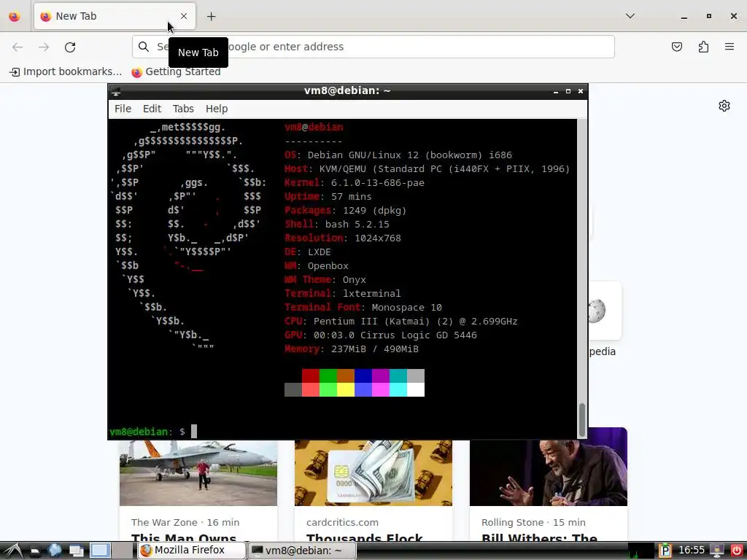This screenshot has height=560, width=747.
Task: Click the Kernel 6.1.0-13-686-pae line
Action: coord(355,183)
